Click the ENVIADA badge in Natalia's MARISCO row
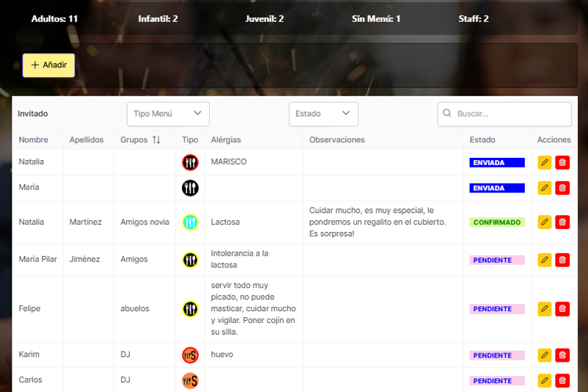Viewport: 588px width, 392px height. (x=497, y=162)
